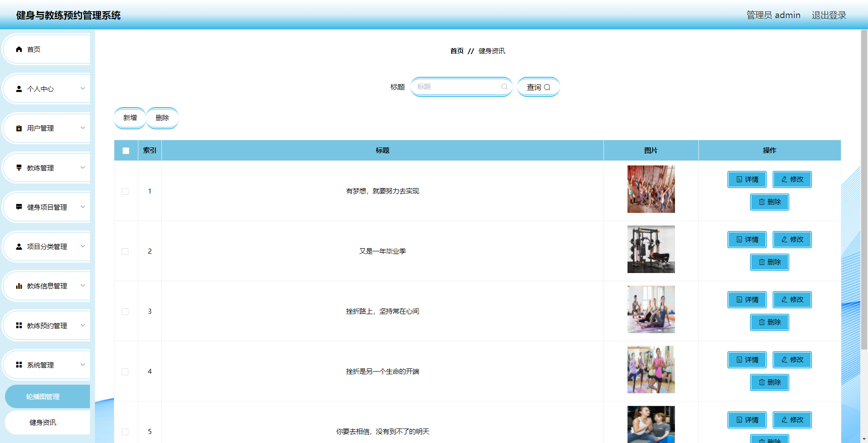This screenshot has height=443, width=868.
Task: Click the 个人中心 person icon
Action: pos(19,89)
